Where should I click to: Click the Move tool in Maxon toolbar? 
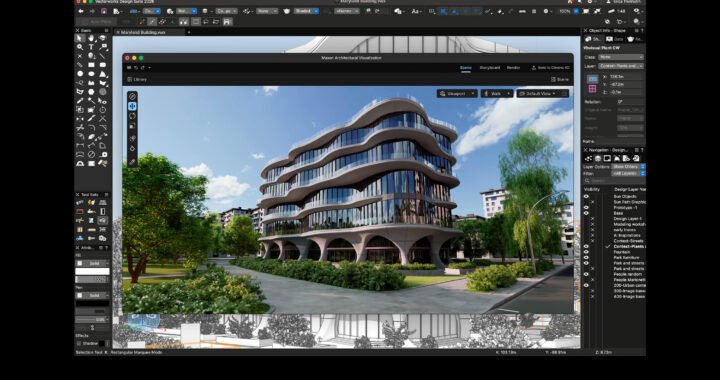click(132, 106)
